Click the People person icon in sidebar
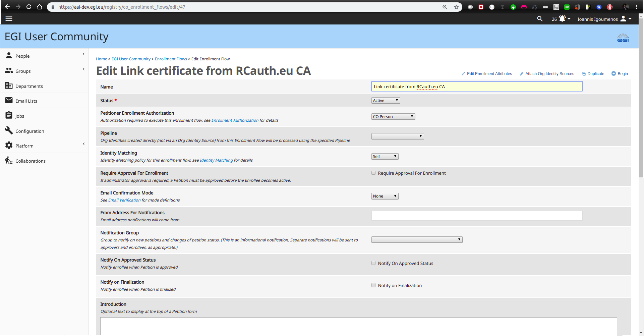This screenshot has width=644, height=336. pyautogui.click(x=9, y=55)
